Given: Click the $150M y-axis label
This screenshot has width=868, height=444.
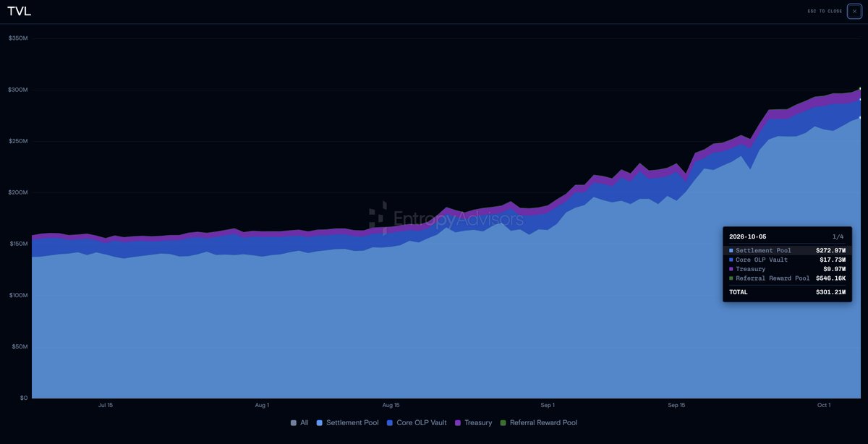Looking at the screenshot, I should (18, 244).
